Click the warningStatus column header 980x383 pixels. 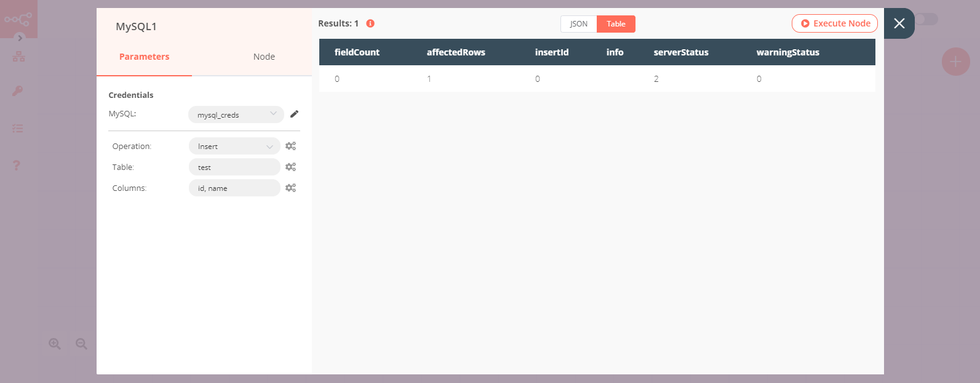tap(787, 52)
